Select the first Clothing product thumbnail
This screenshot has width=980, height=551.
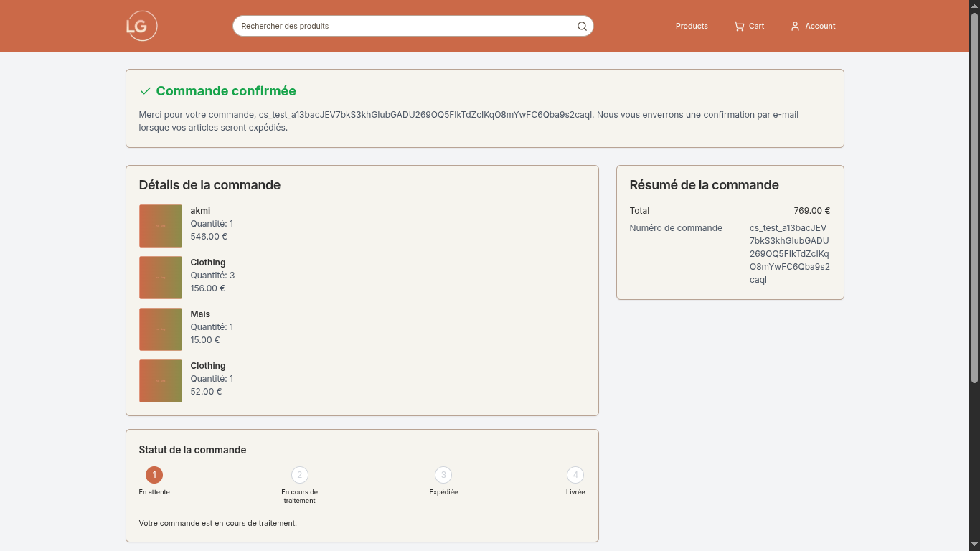pyautogui.click(x=161, y=278)
